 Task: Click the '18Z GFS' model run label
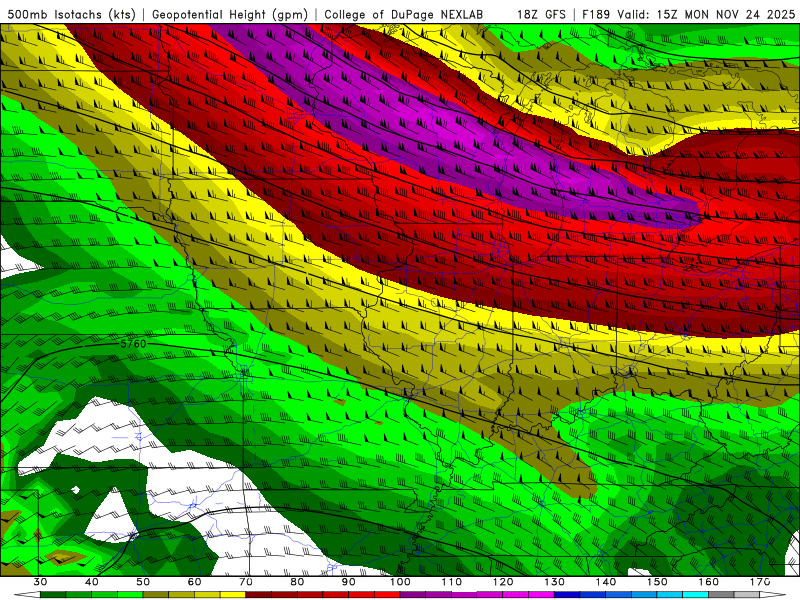(541, 14)
